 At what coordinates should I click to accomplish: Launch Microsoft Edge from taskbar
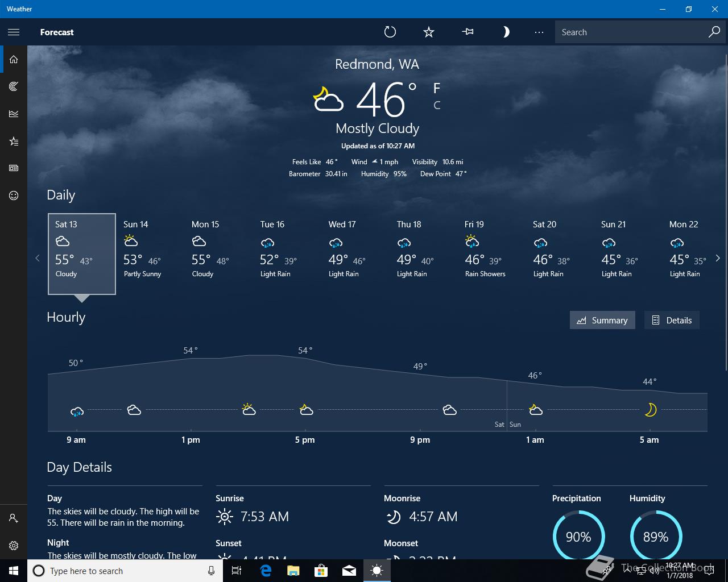(265, 571)
